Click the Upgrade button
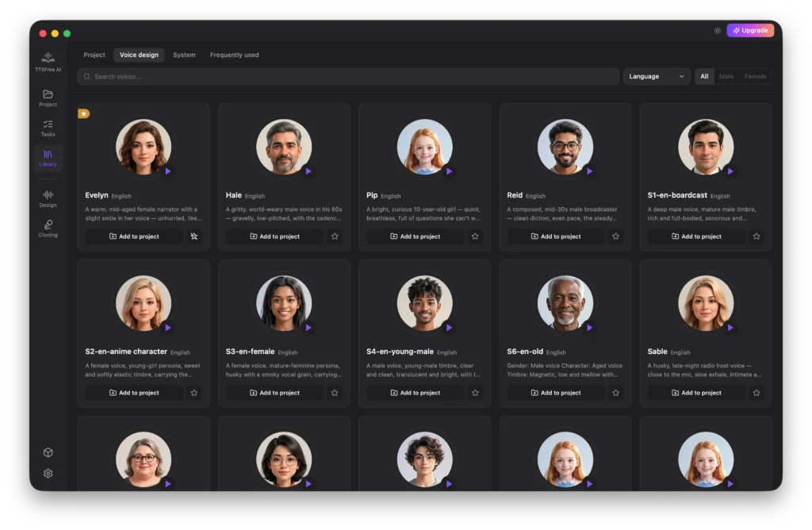The width and height of the screenshot is (812, 530). coord(750,31)
